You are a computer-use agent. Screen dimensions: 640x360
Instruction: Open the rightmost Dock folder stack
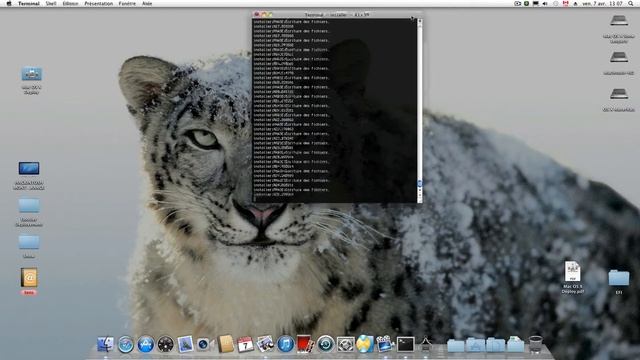coord(516,344)
